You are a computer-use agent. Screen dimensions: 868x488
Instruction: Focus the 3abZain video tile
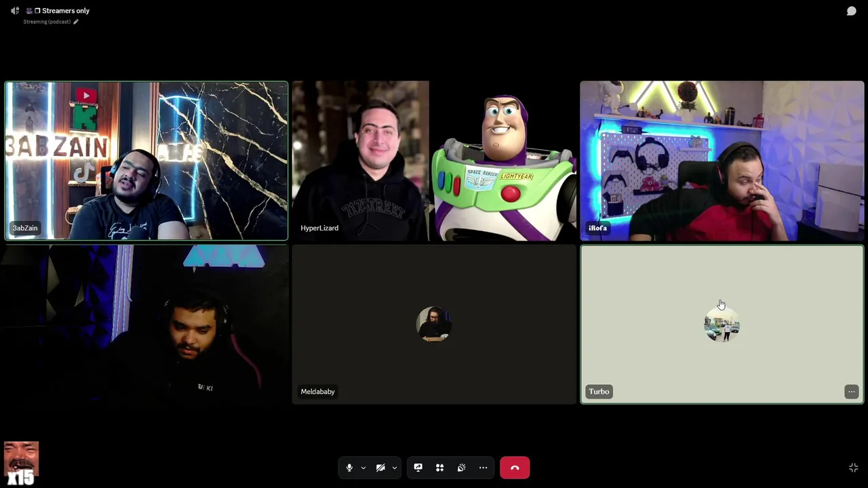tap(146, 161)
